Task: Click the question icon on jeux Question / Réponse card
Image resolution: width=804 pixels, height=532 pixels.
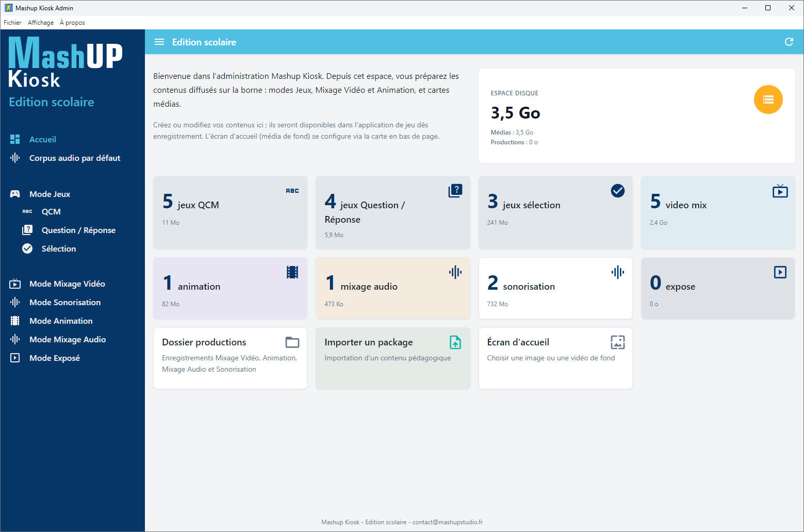Action: 455,191
